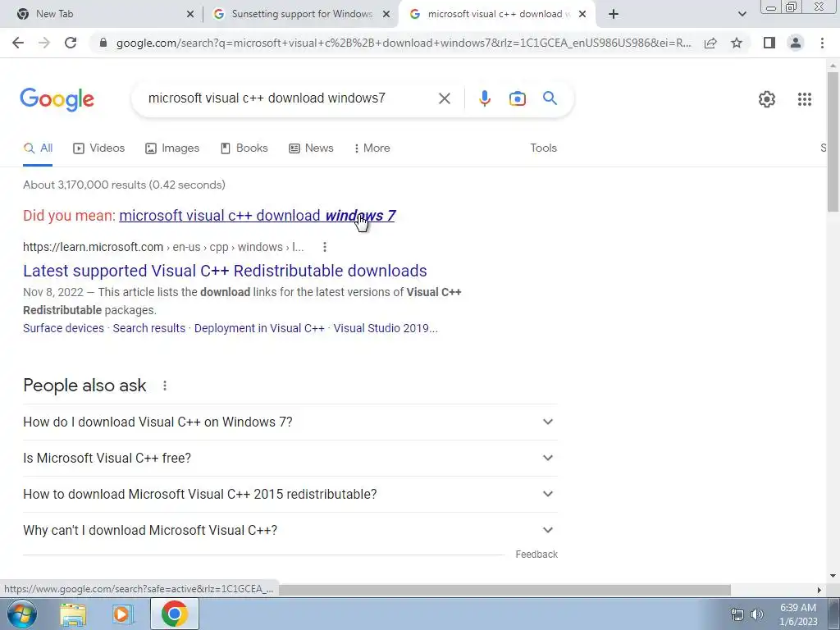This screenshot has width=840, height=630.
Task: Close the New Tab tab
Action: pyautogui.click(x=190, y=14)
